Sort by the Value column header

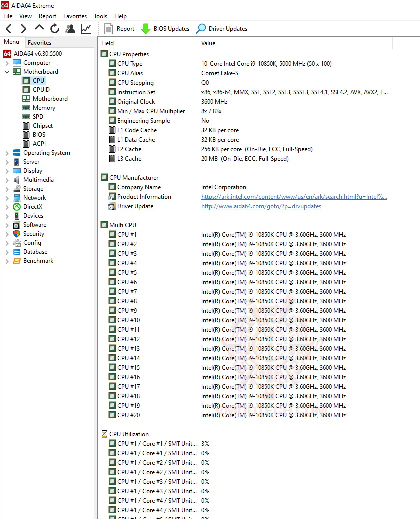point(295,43)
